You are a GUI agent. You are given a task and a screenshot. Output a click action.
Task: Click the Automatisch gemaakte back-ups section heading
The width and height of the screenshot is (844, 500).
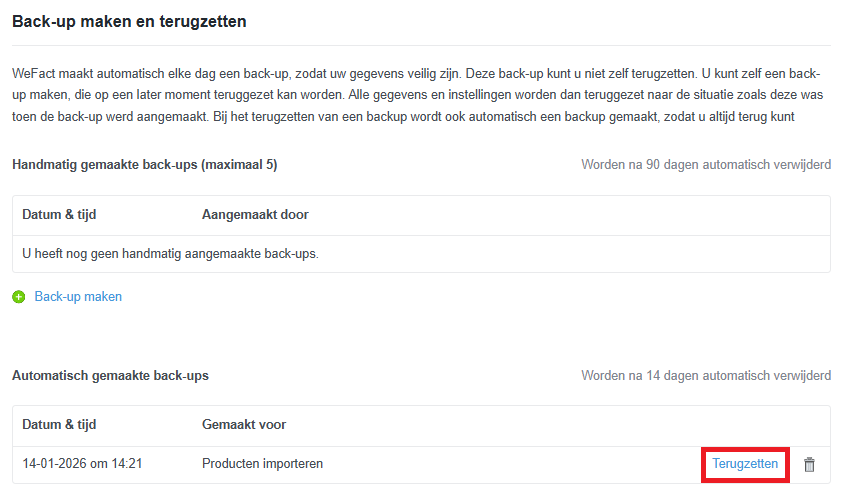[x=110, y=376]
